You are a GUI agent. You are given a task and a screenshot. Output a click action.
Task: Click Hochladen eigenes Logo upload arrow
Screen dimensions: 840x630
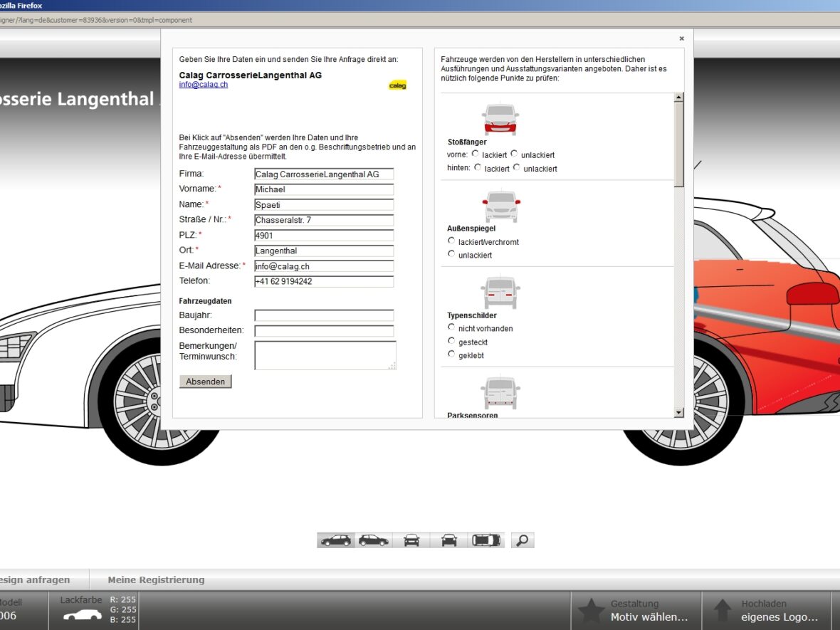pos(723,611)
